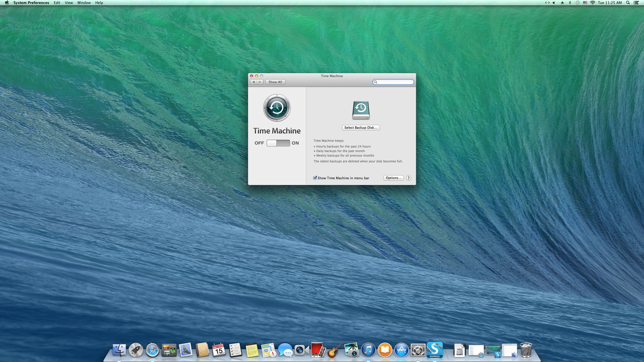Open the Apple menu

[x=7, y=3]
